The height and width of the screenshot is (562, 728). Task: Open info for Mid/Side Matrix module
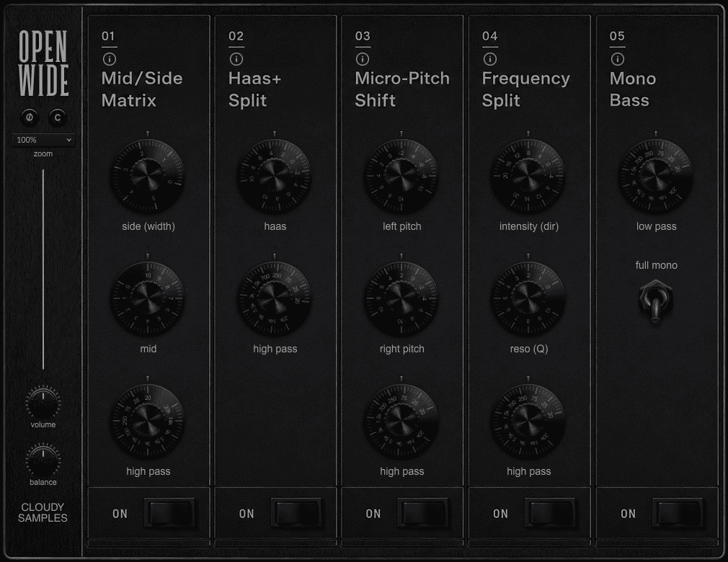109,59
